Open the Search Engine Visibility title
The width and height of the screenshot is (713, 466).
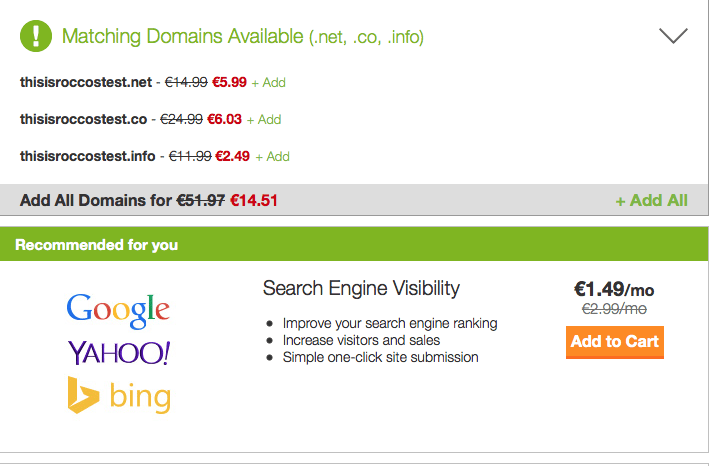point(362,289)
